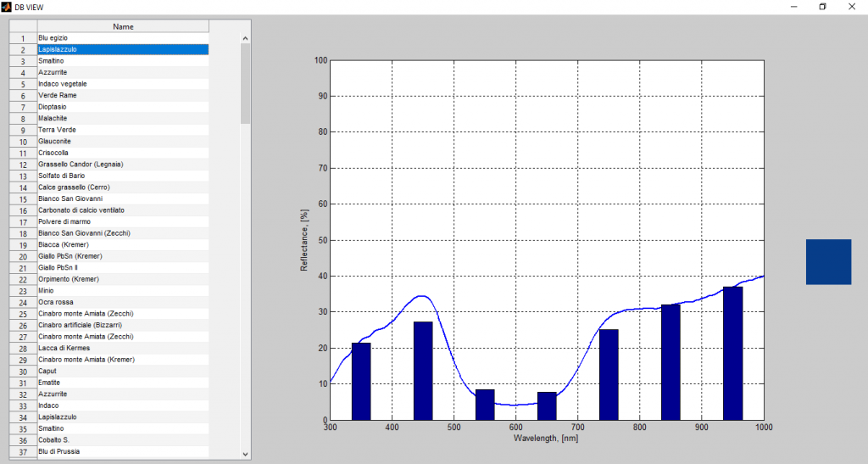The width and height of the screenshot is (868, 464).
Task: Click the MATLAB icon in title bar
Action: pyautogui.click(x=6, y=7)
